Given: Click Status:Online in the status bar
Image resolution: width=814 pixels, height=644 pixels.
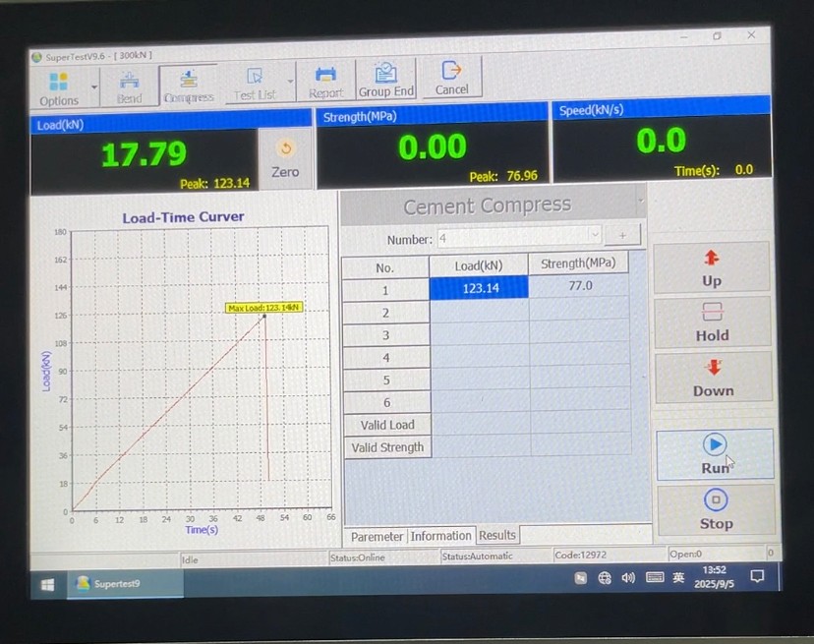Looking at the screenshot, I should [x=357, y=557].
